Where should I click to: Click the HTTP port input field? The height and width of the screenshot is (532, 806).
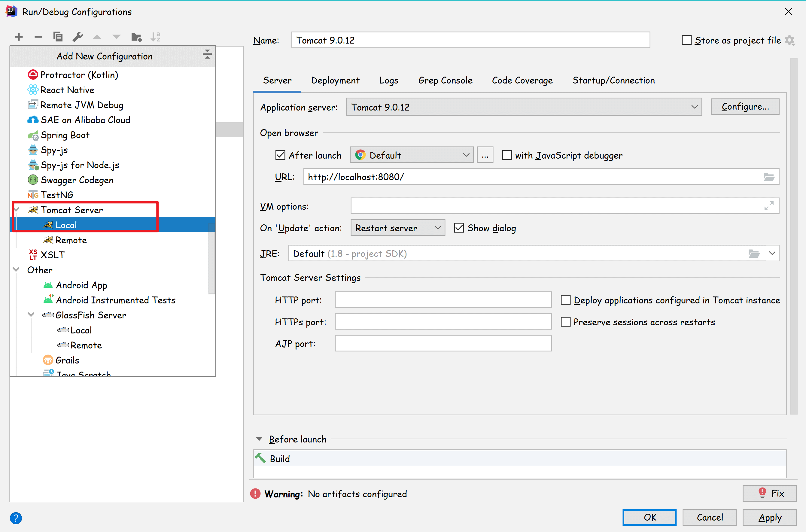click(x=443, y=300)
